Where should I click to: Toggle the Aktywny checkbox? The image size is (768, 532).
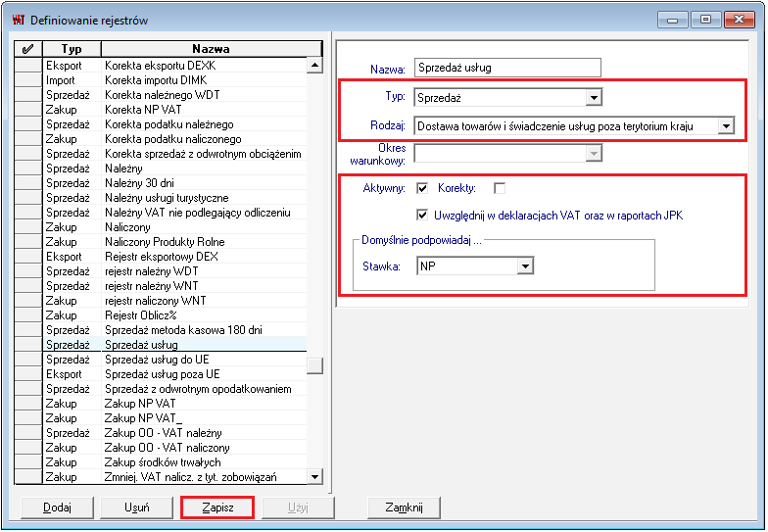point(422,188)
